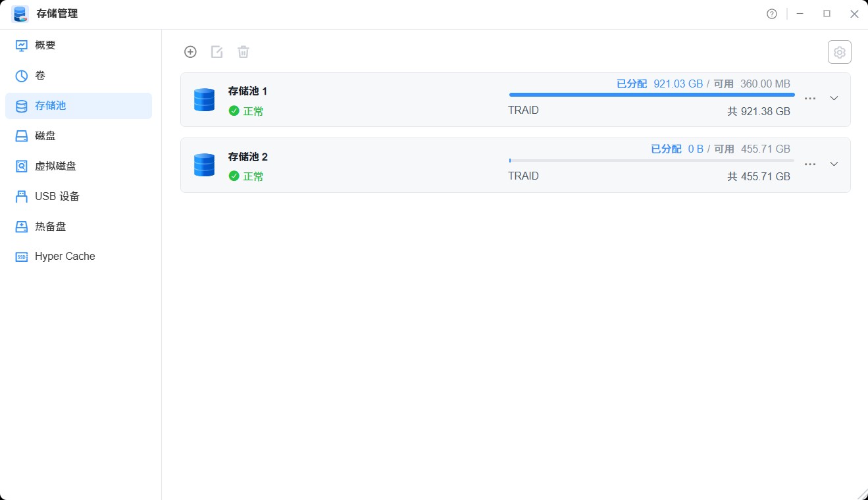Open the edit storage pool icon
The image size is (868, 500).
click(217, 51)
